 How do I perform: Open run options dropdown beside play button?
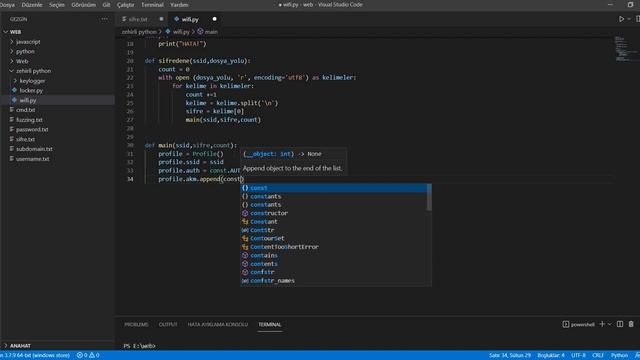pyautogui.click(x=629, y=19)
